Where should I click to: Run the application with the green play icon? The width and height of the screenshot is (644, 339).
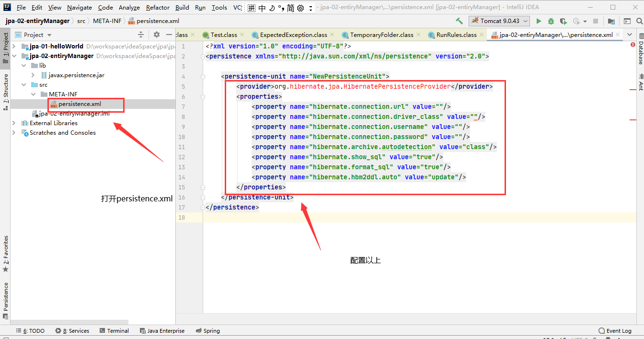tap(539, 21)
